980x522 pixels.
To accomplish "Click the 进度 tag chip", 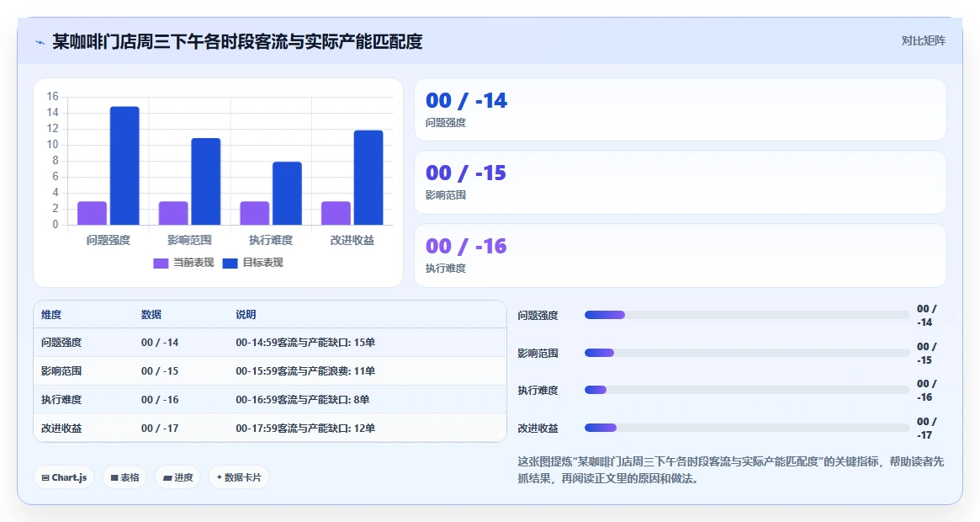I will pyautogui.click(x=178, y=477).
